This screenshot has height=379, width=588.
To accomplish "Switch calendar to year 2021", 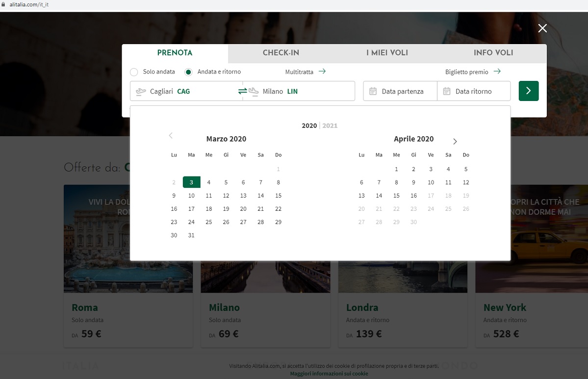I will coord(330,126).
